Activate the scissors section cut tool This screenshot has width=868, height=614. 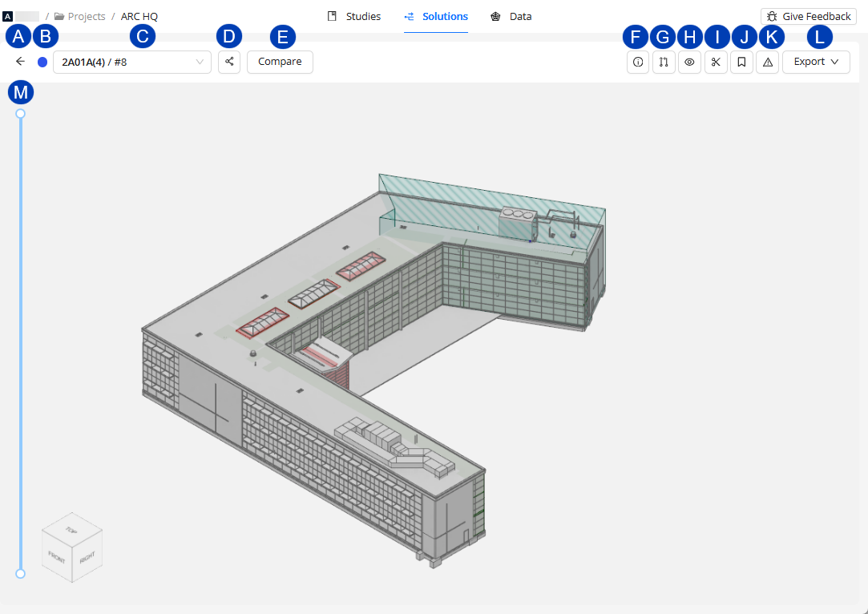(x=716, y=62)
